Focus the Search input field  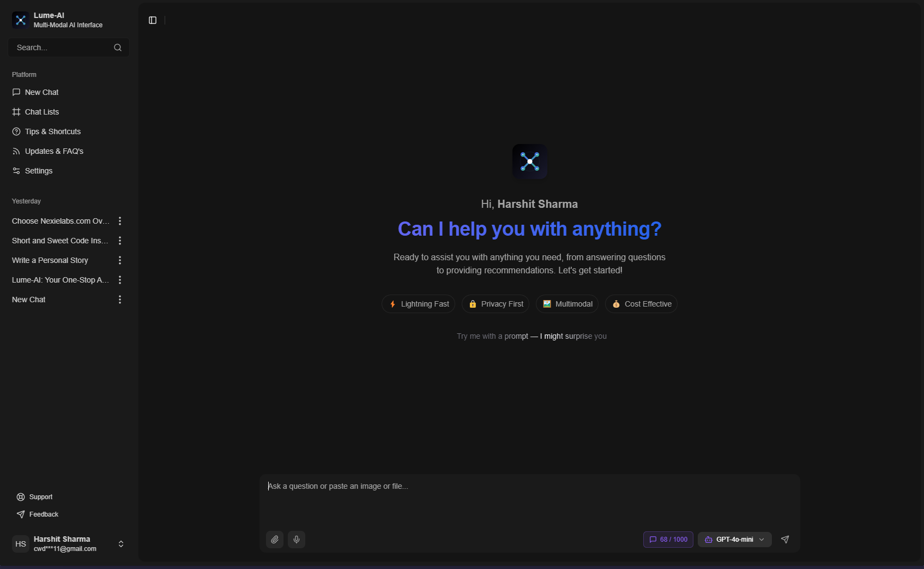(69, 47)
